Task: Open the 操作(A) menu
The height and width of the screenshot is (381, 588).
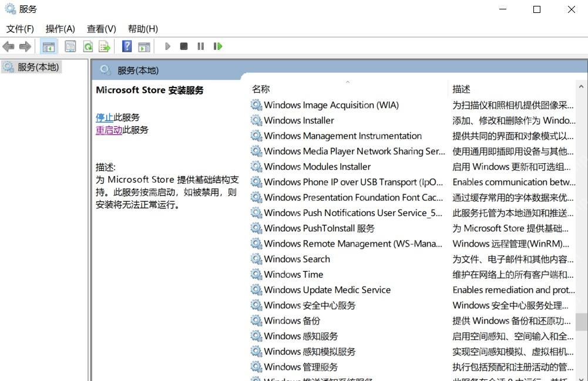Action: (x=61, y=29)
